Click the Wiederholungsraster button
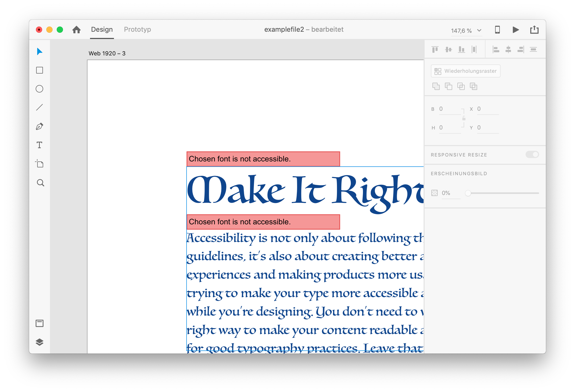The image size is (575, 392). [x=465, y=71]
